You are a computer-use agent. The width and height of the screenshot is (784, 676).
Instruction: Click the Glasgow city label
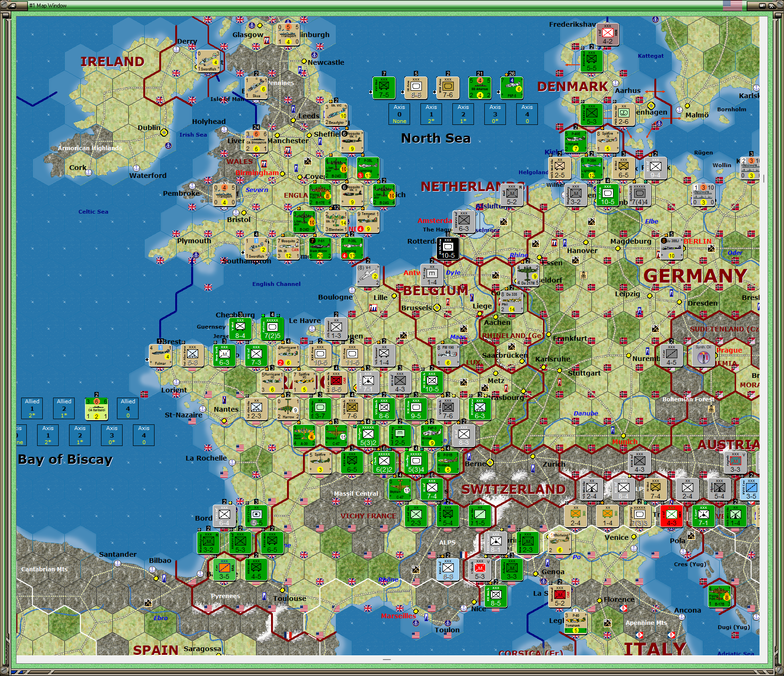pyautogui.click(x=248, y=35)
